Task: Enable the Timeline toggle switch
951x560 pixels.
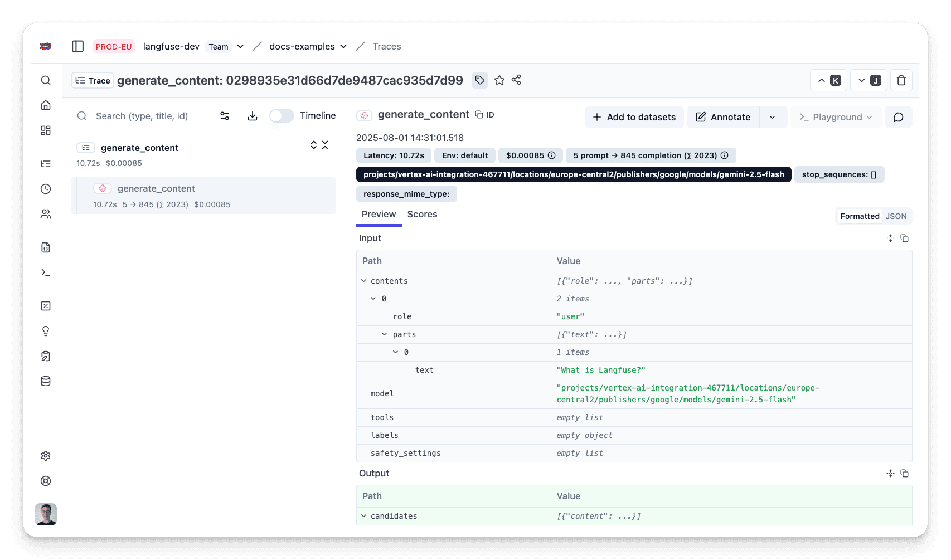Action: (x=282, y=115)
